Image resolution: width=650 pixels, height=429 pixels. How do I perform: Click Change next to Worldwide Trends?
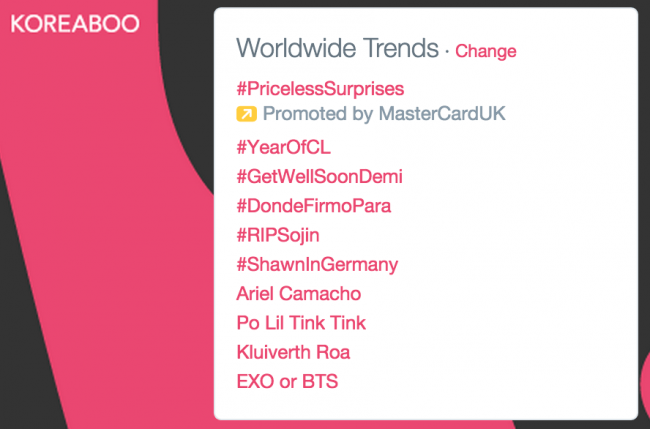tap(486, 51)
